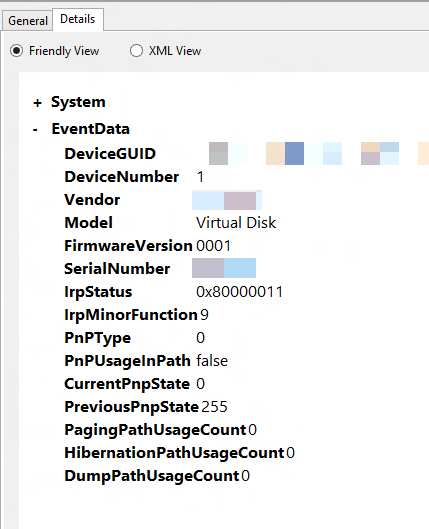Click the PnPUsageInPath value false
The width and height of the screenshot is (429, 529).
pos(212,361)
